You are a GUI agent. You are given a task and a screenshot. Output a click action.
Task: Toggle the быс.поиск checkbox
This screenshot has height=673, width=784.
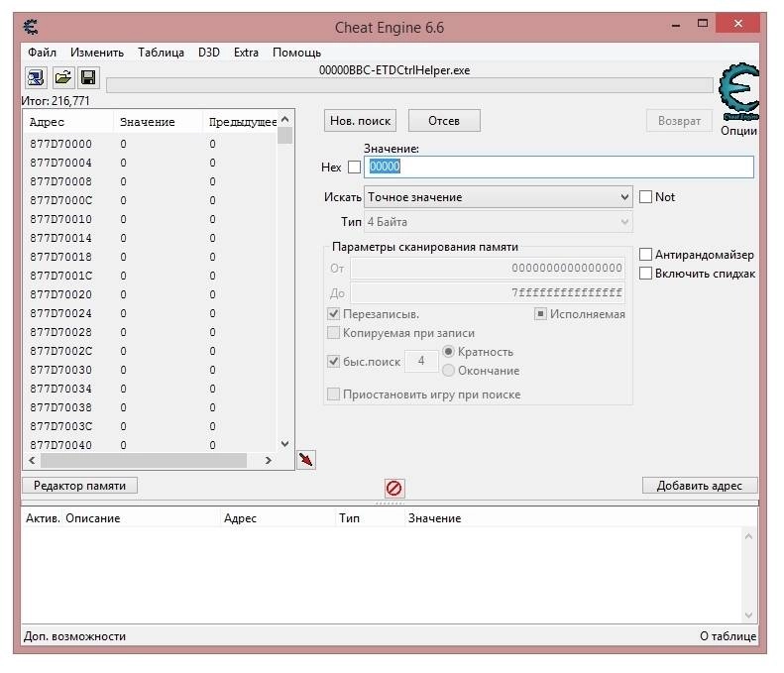(x=333, y=361)
